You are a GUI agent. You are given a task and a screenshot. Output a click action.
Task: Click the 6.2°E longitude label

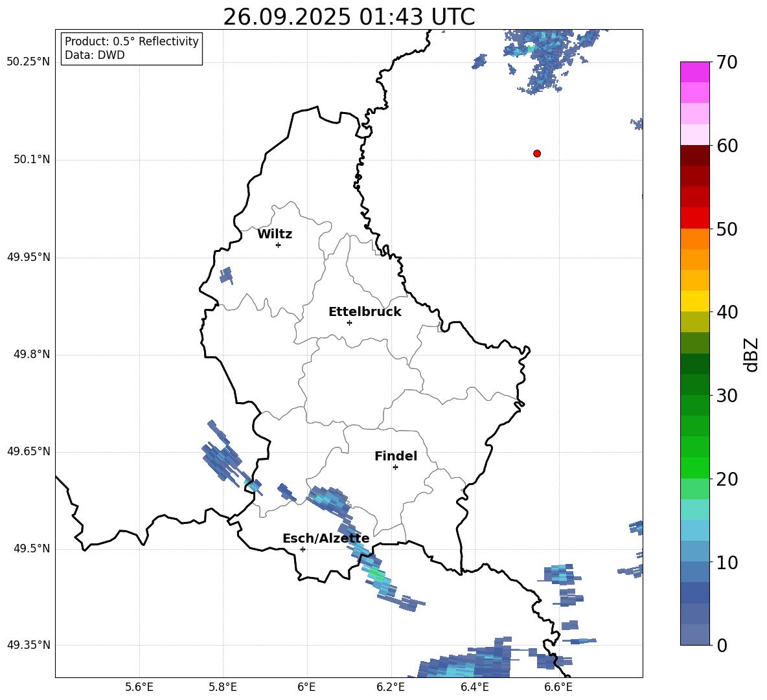(x=391, y=687)
